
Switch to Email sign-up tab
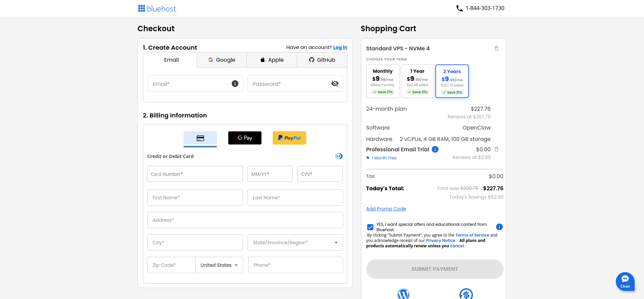pyautogui.click(x=170, y=60)
